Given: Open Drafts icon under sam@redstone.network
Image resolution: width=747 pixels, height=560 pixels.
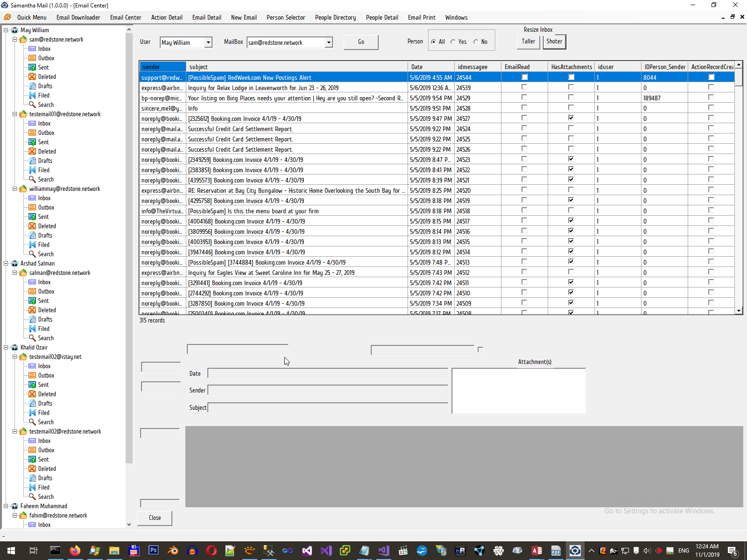Looking at the screenshot, I should pyautogui.click(x=32, y=86).
